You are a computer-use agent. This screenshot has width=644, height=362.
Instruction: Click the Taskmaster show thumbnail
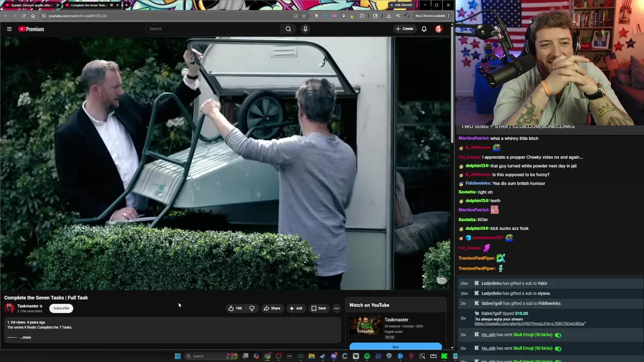tap(366, 326)
